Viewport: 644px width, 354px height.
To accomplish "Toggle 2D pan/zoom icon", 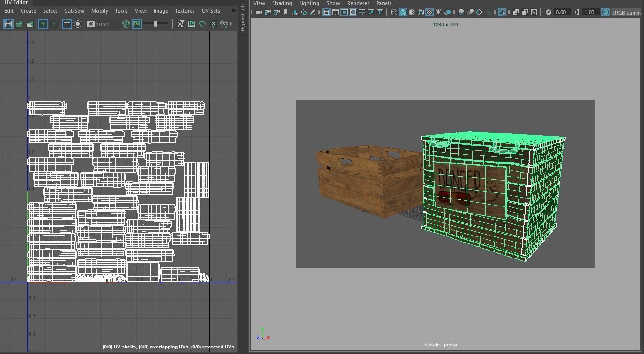I will (303, 12).
